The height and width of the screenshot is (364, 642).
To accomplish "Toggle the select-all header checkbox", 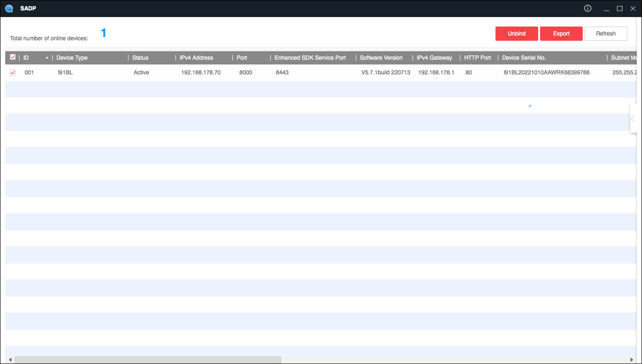I will pos(13,57).
